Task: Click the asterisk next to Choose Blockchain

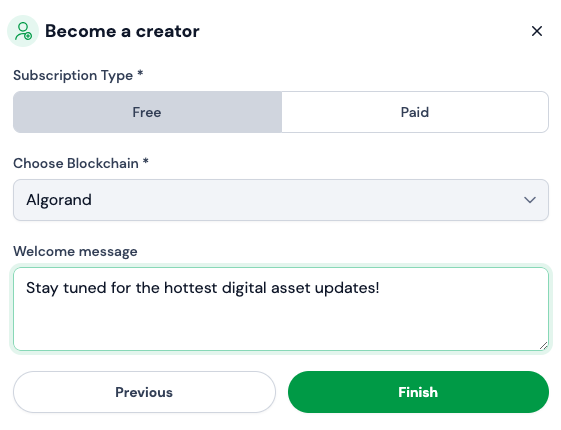Action: click(146, 161)
